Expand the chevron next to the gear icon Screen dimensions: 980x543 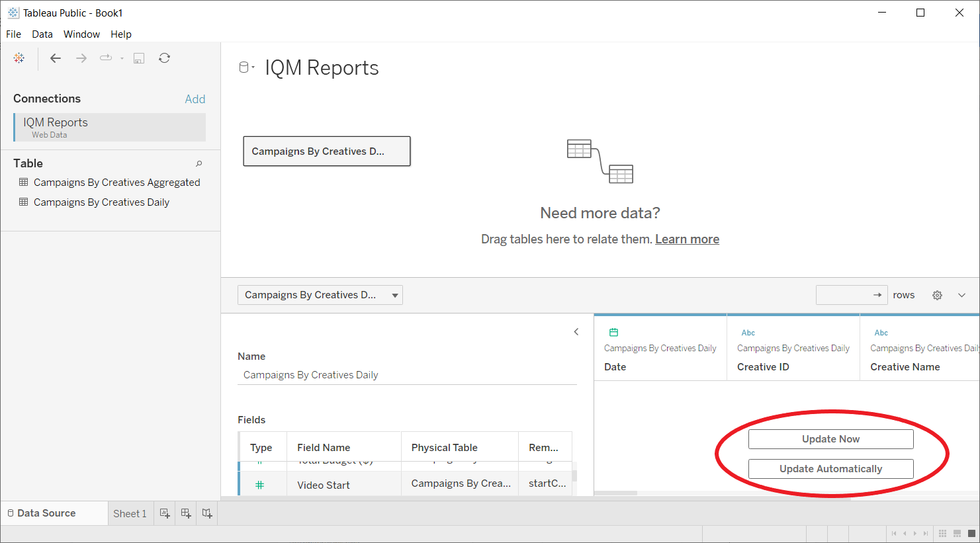(x=961, y=295)
